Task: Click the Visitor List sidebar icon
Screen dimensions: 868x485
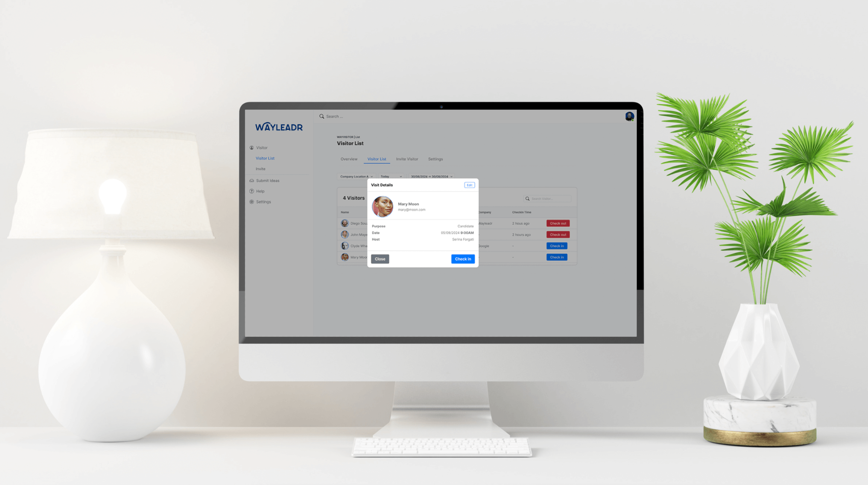Action: point(265,158)
